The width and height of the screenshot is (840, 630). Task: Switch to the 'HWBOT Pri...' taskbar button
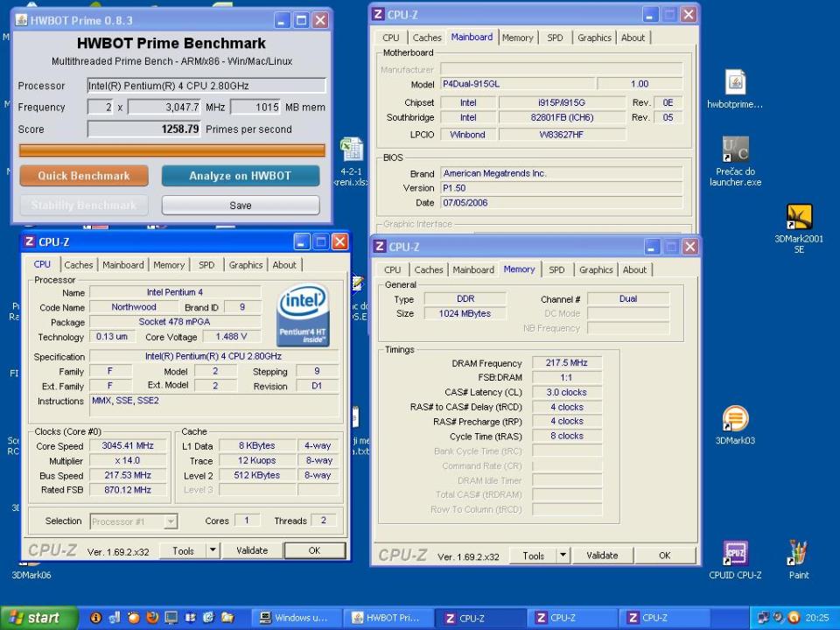tap(388, 618)
